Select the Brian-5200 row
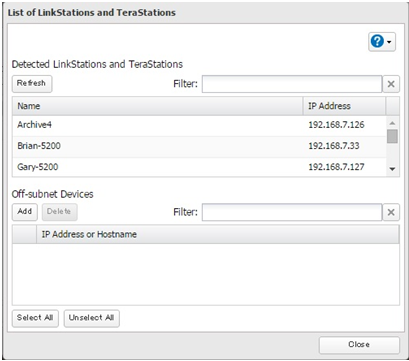The image size is (409, 361). tap(199, 146)
